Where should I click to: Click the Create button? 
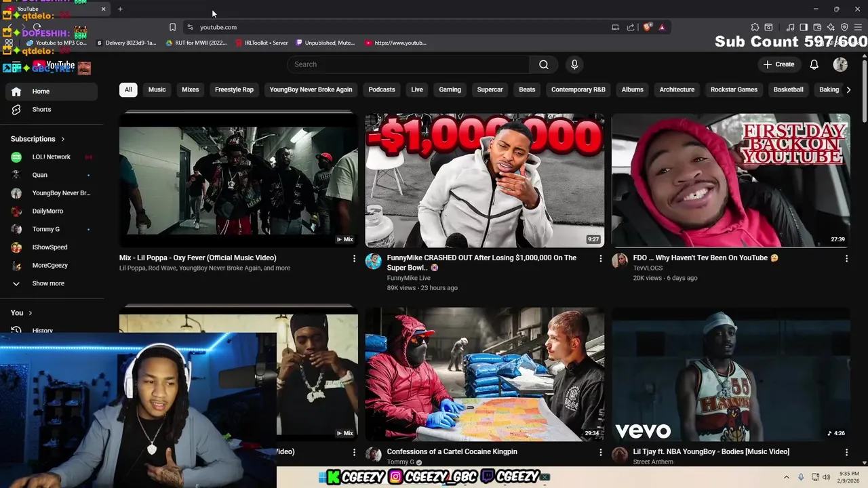click(778, 64)
